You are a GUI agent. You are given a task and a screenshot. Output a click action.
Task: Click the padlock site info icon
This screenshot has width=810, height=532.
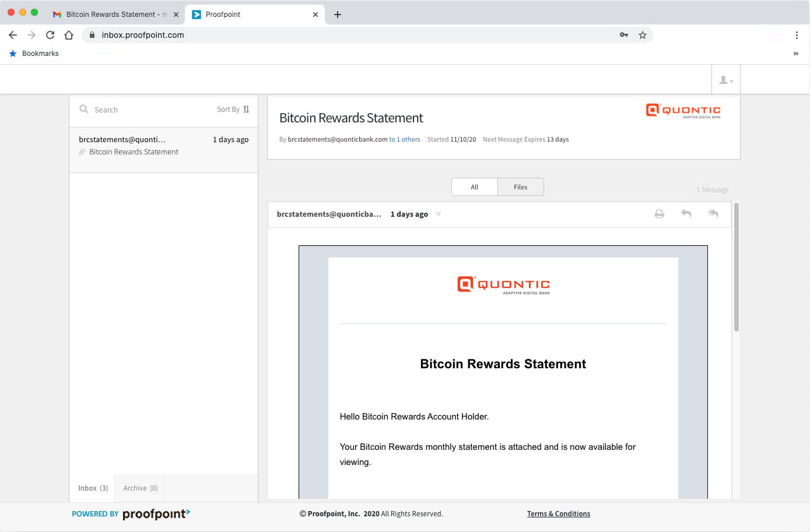pyautogui.click(x=92, y=35)
